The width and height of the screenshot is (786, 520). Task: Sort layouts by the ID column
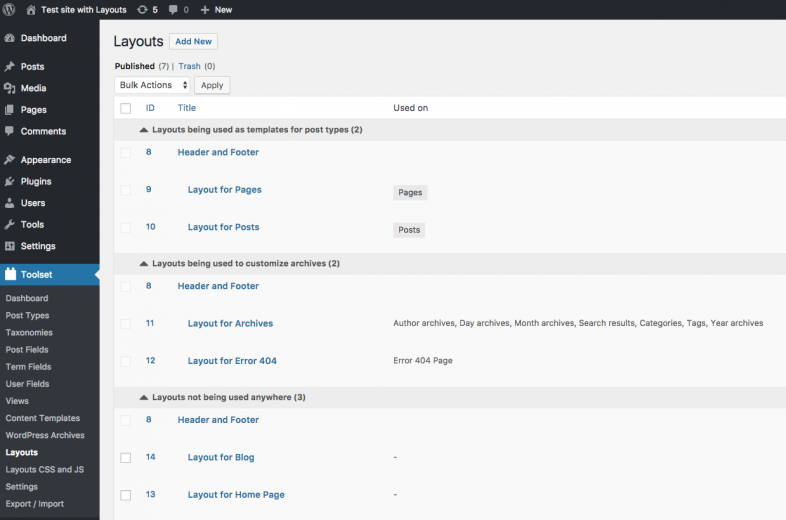click(x=150, y=108)
